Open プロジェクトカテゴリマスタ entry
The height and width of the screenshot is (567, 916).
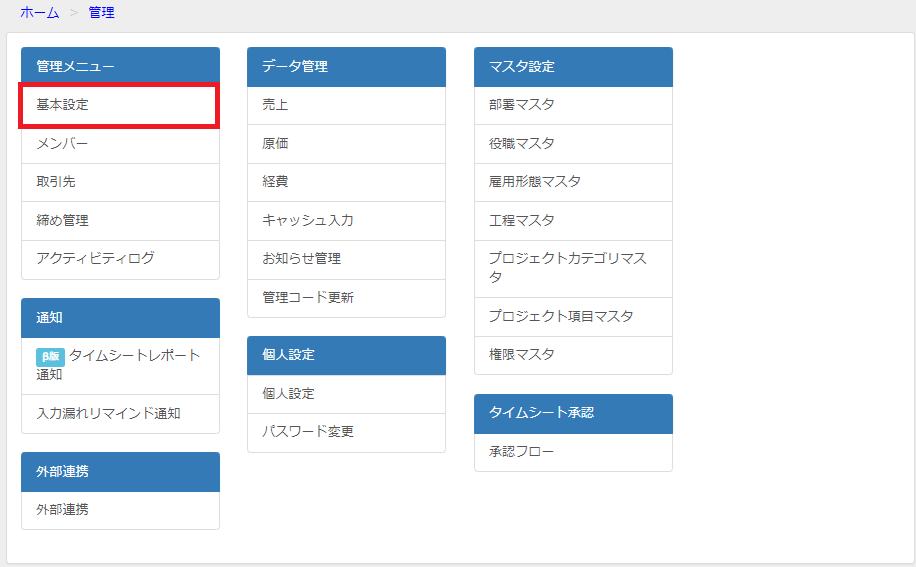pos(573,269)
